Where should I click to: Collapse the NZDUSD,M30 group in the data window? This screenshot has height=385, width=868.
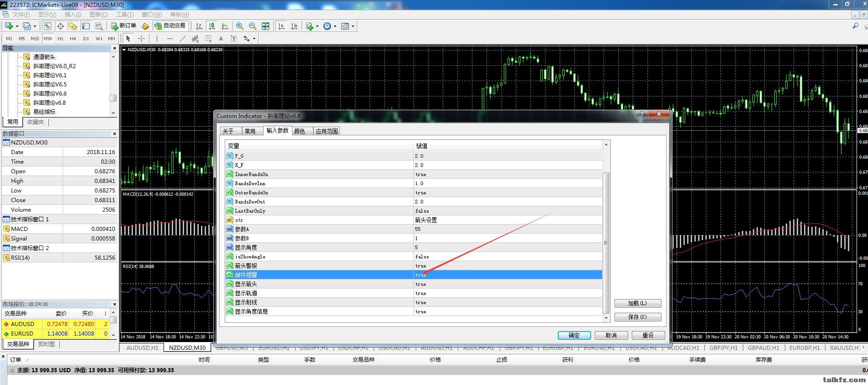6,143
